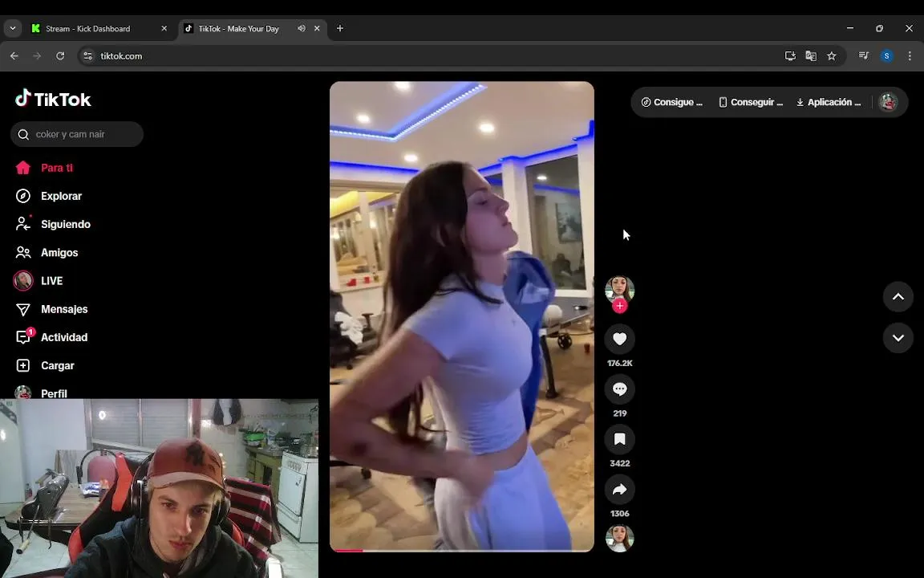The width and height of the screenshot is (924, 578).
Task: Click the 176.2K likes count
Action: coord(619,364)
